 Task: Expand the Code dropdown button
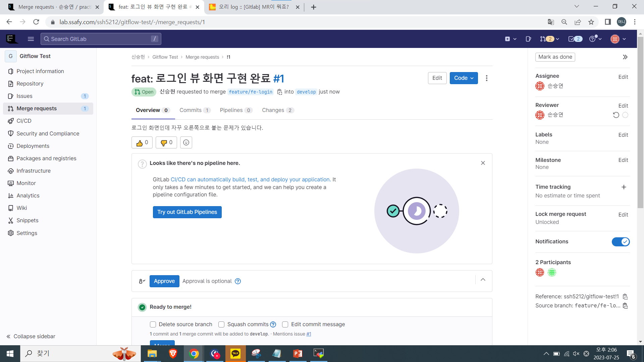[x=464, y=78]
